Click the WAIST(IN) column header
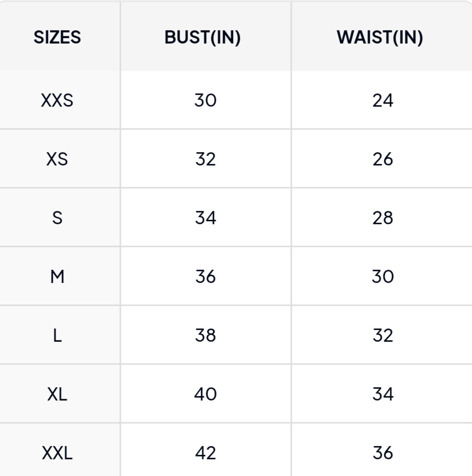 point(379,38)
